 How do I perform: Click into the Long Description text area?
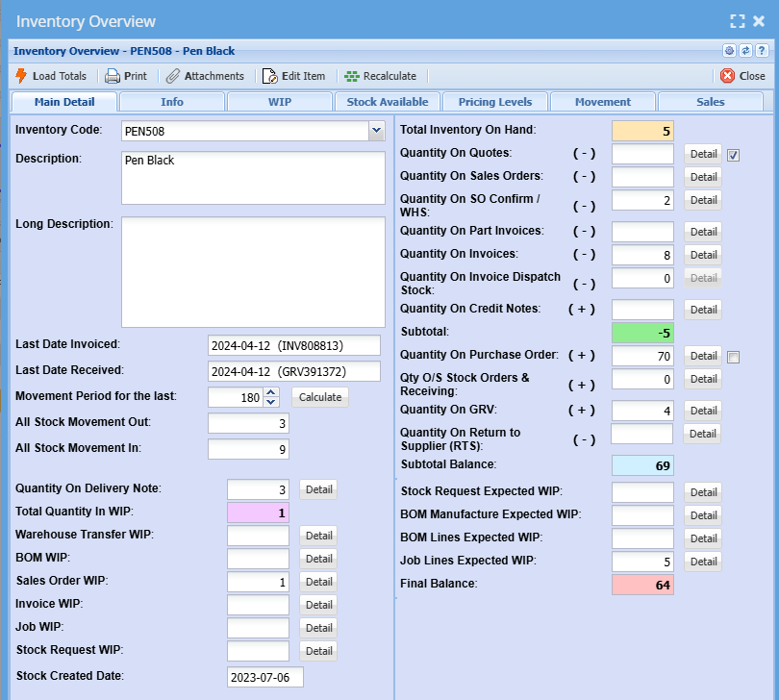[253, 271]
